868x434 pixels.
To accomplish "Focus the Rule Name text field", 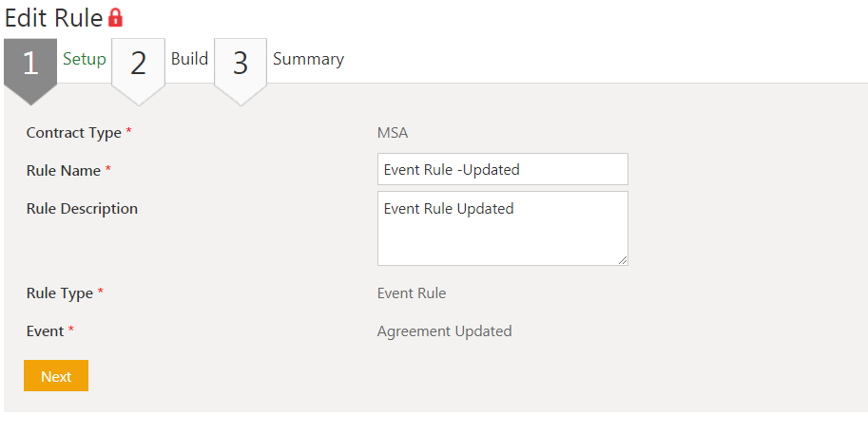I will (502, 169).
